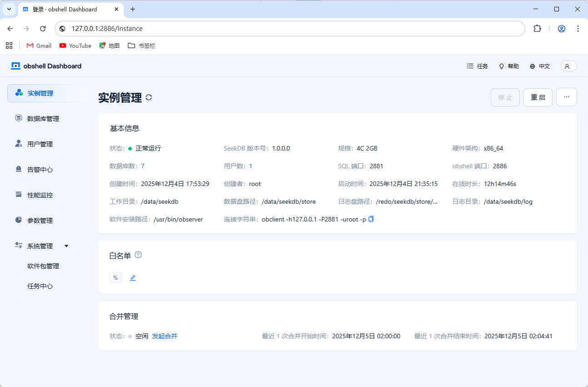Collapse the 系统管理 submenu arrow
The width and height of the screenshot is (588, 387).
coord(66,246)
